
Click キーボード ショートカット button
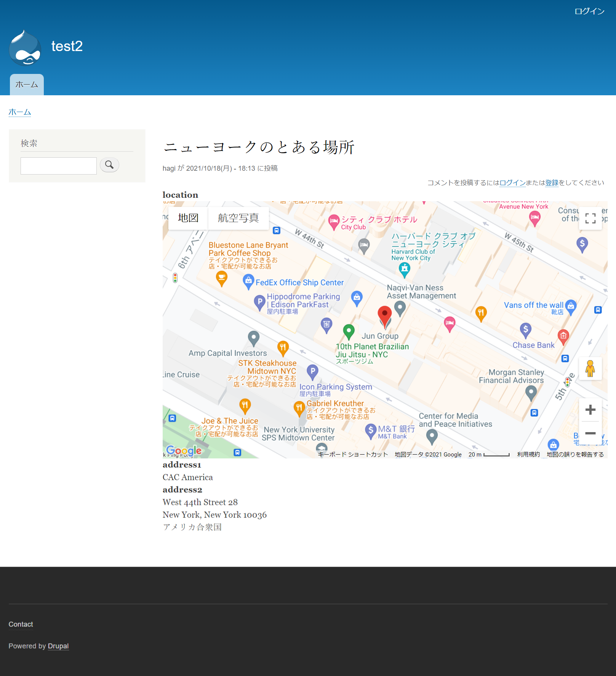point(353,454)
